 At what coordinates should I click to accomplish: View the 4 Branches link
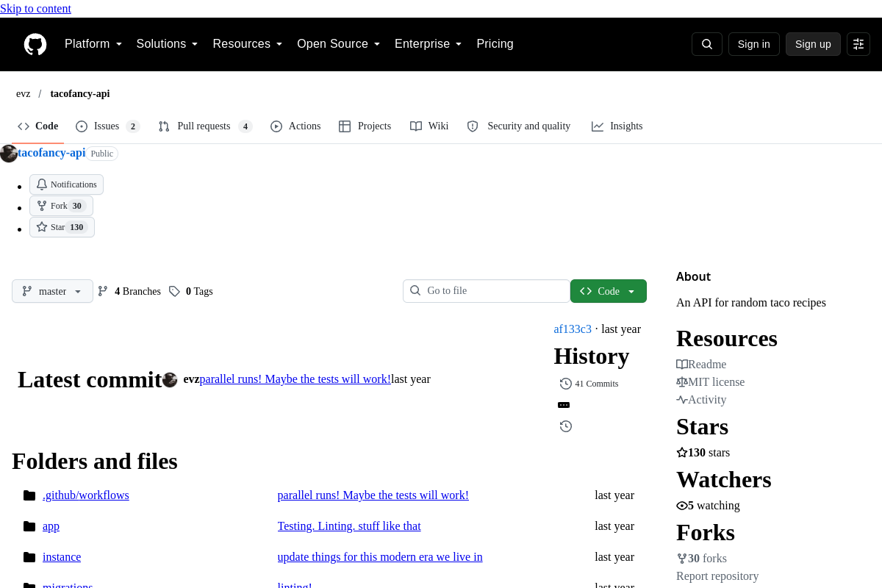129,291
